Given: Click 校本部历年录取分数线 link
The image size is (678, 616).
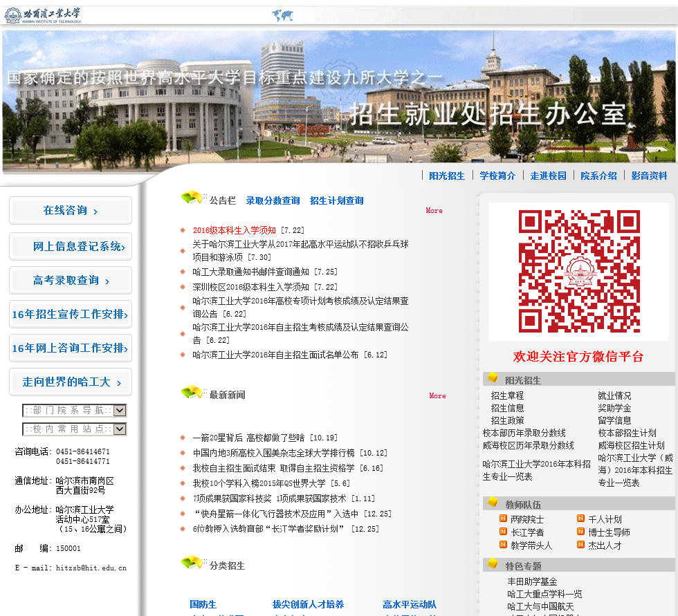Looking at the screenshot, I should [524, 433].
